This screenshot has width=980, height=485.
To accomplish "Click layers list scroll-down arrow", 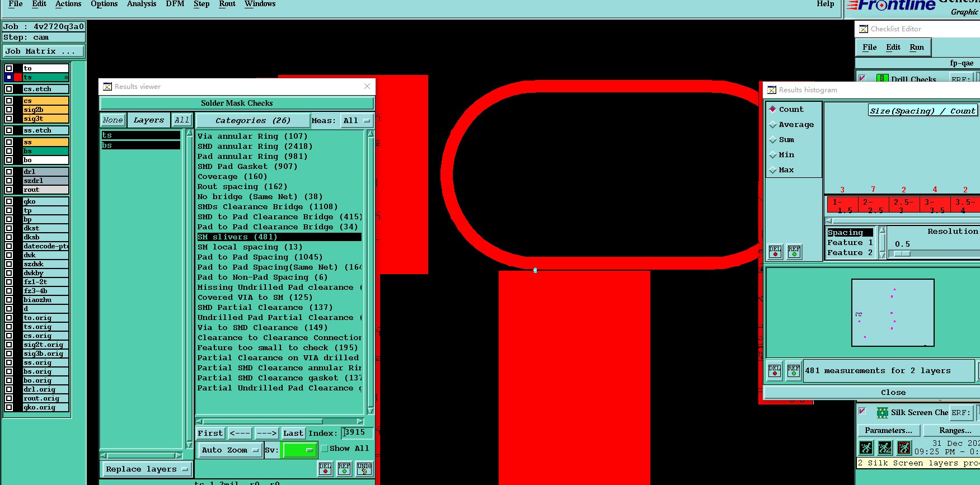I will tap(189, 445).
